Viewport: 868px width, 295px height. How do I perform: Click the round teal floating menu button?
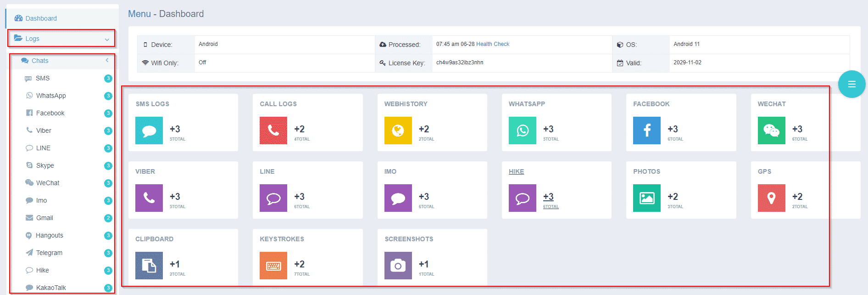(851, 84)
